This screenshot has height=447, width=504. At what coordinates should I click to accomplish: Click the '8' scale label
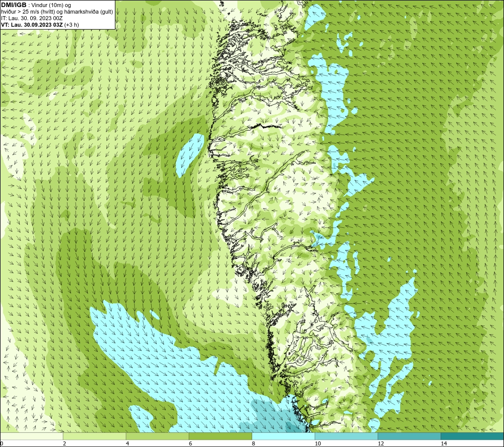coord(254,443)
